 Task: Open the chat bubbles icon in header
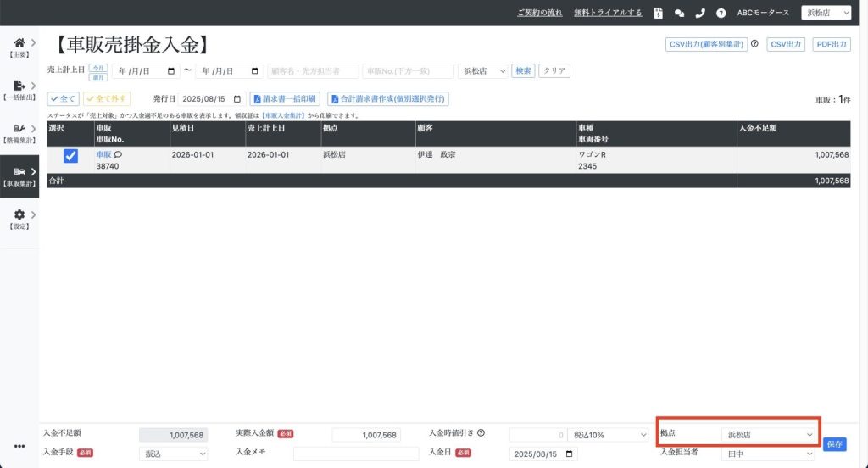click(x=679, y=13)
